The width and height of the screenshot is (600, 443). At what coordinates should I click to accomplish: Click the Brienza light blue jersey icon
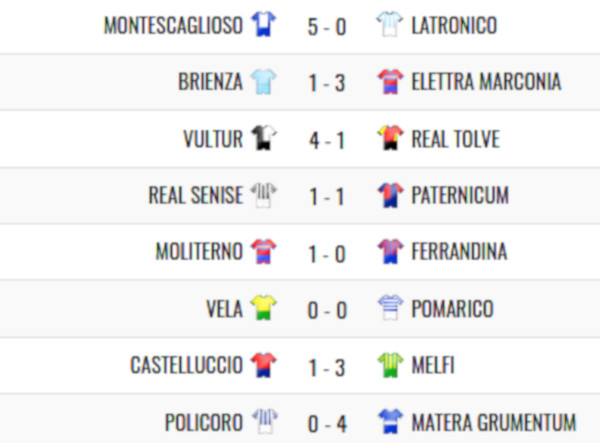[x=263, y=81]
